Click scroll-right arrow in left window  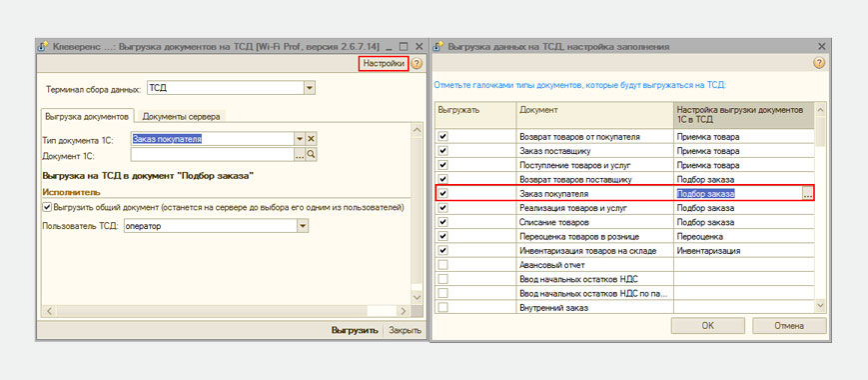[x=403, y=311]
